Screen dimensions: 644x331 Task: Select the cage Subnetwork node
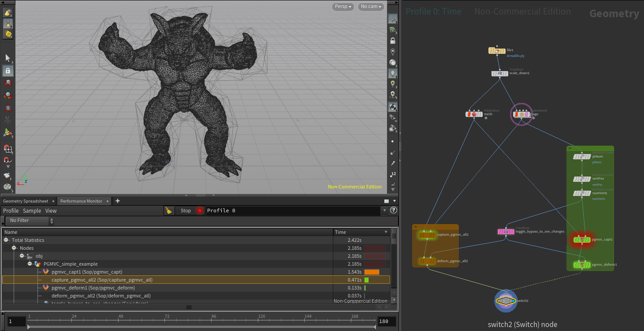pyautogui.click(x=521, y=114)
